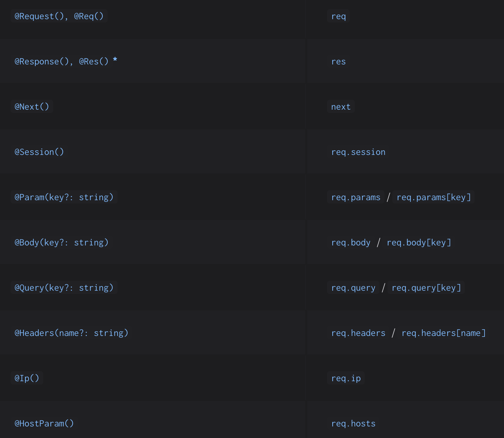Click the 'res' code cell
The image size is (504, 438).
[338, 61]
